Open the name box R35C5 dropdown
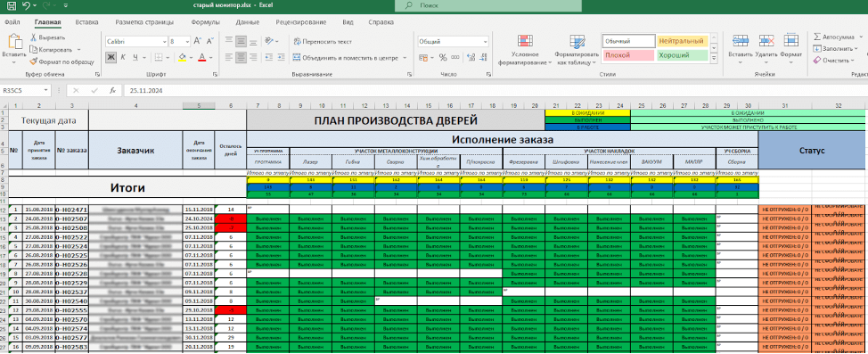The height and width of the screenshot is (354, 868). [47, 90]
